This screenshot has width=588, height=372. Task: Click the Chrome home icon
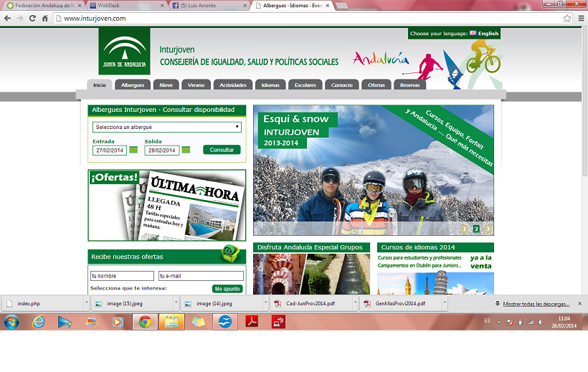coord(45,18)
